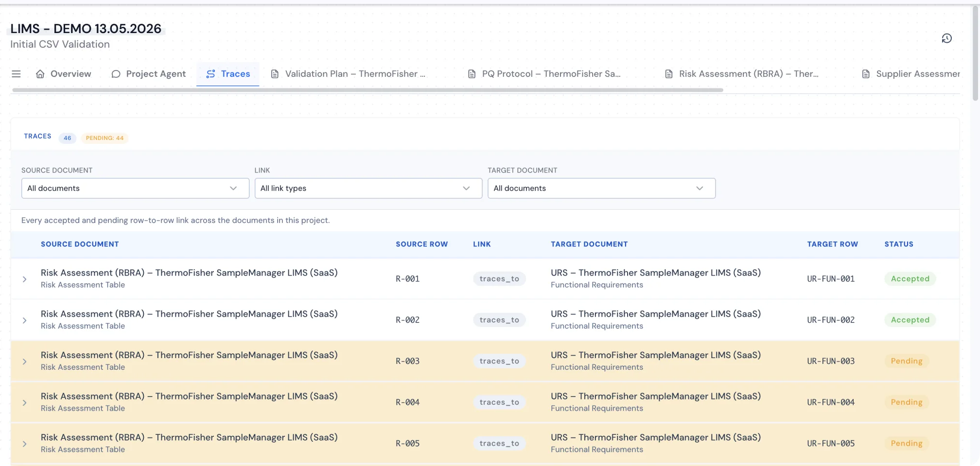Click the Pending status for R-003

[907, 361]
